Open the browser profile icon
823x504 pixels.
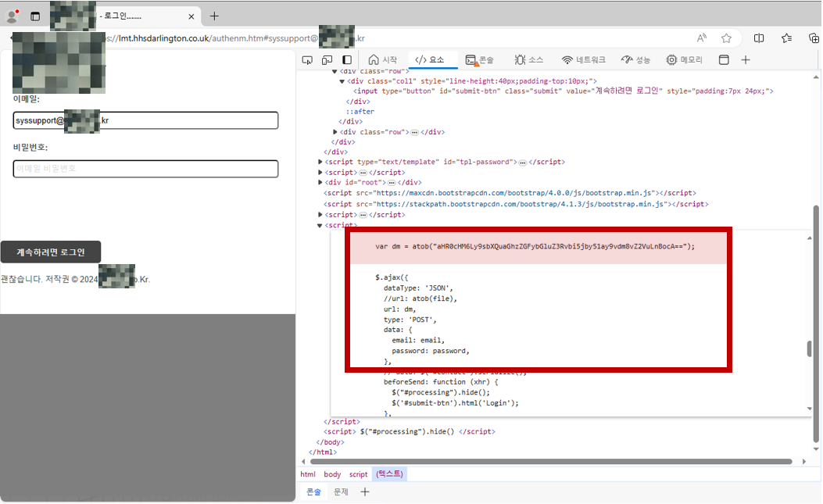[x=12, y=16]
